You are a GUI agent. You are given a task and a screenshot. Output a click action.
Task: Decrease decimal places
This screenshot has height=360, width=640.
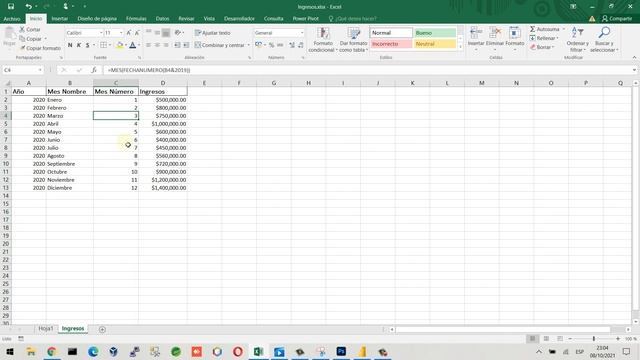click(301, 45)
